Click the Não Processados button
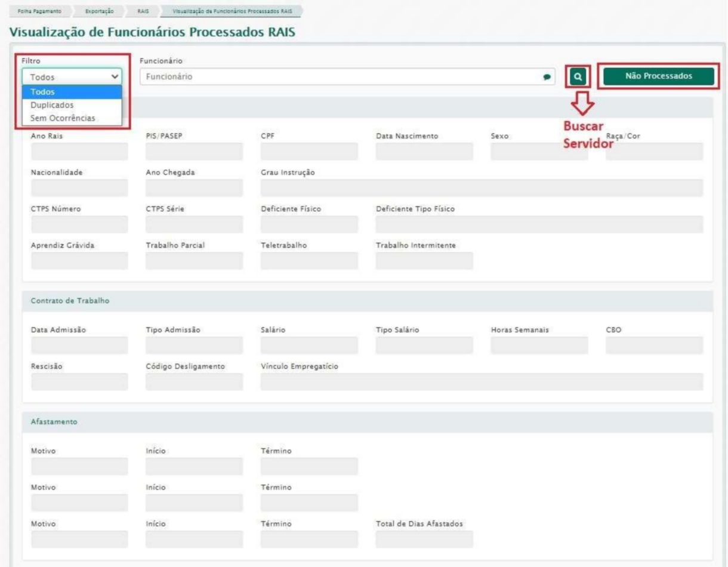 [x=658, y=76]
